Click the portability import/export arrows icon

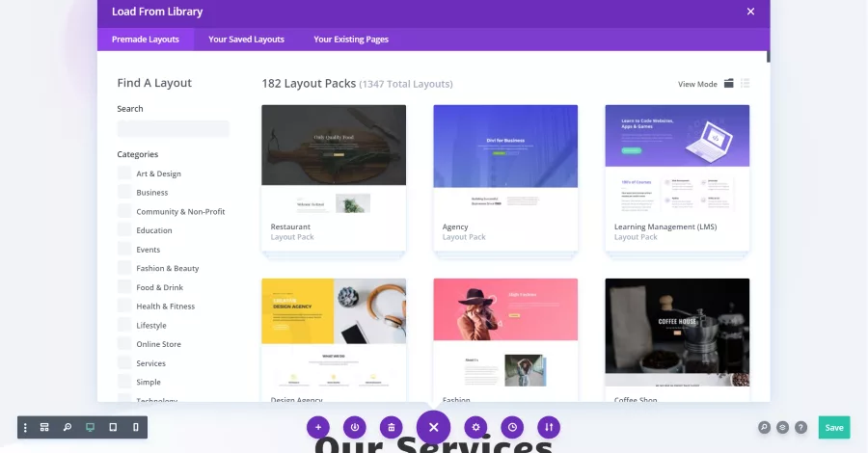click(x=549, y=427)
